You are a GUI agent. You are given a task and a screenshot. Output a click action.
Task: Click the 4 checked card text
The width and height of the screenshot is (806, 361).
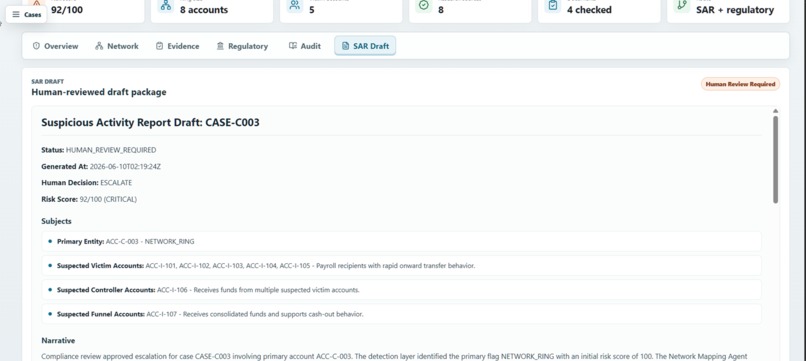pyautogui.click(x=589, y=10)
